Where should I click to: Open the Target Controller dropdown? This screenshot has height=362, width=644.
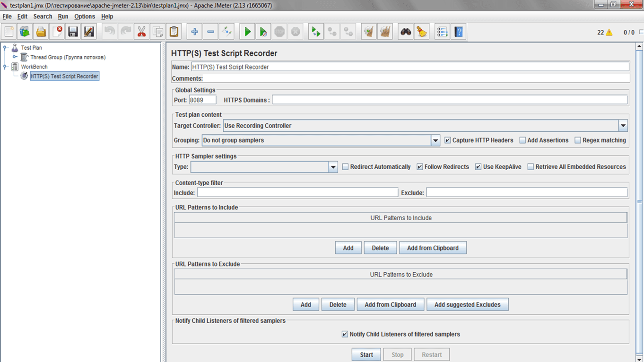click(x=623, y=126)
